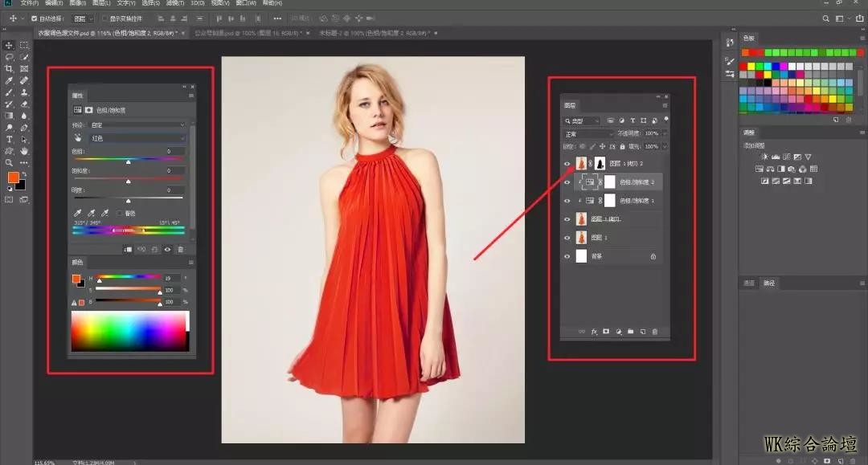This screenshot has width=868, height=465.
Task: Add layer style via fx icon
Action: point(595,331)
